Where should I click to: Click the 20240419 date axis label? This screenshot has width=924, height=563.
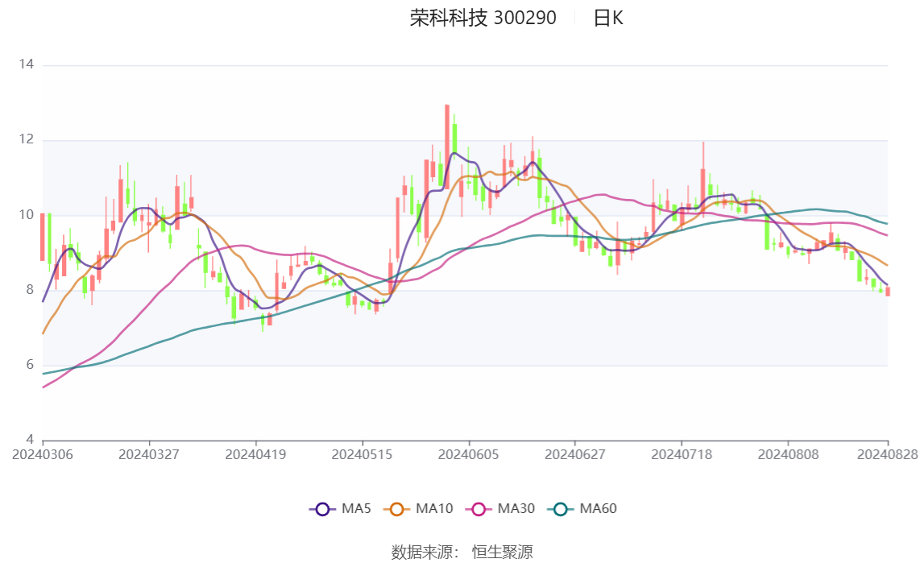click(x=255, y=454)
